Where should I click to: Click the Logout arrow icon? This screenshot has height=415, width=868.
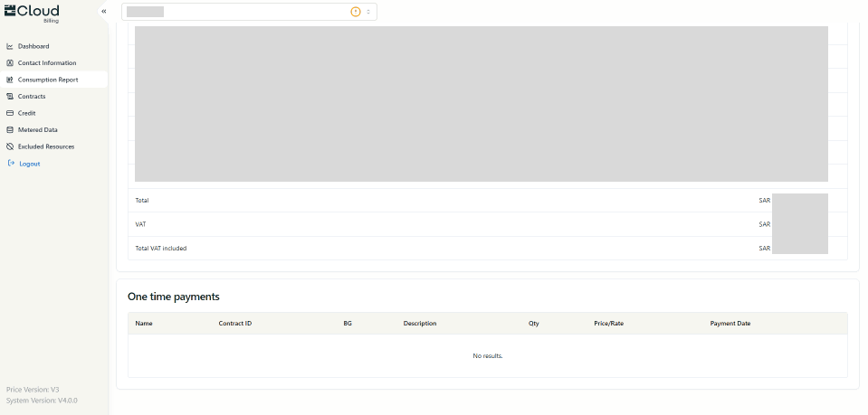pyautogui.click(x=11, y=164)
